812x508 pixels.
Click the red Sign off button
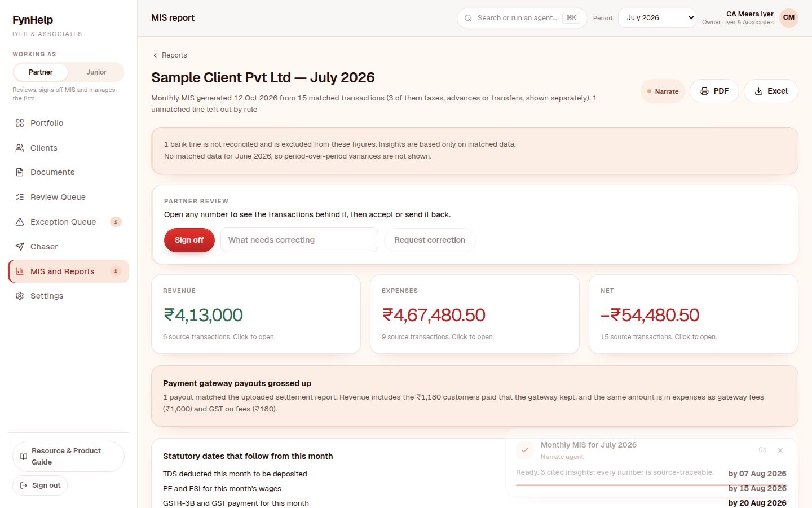tap(189, 240)
